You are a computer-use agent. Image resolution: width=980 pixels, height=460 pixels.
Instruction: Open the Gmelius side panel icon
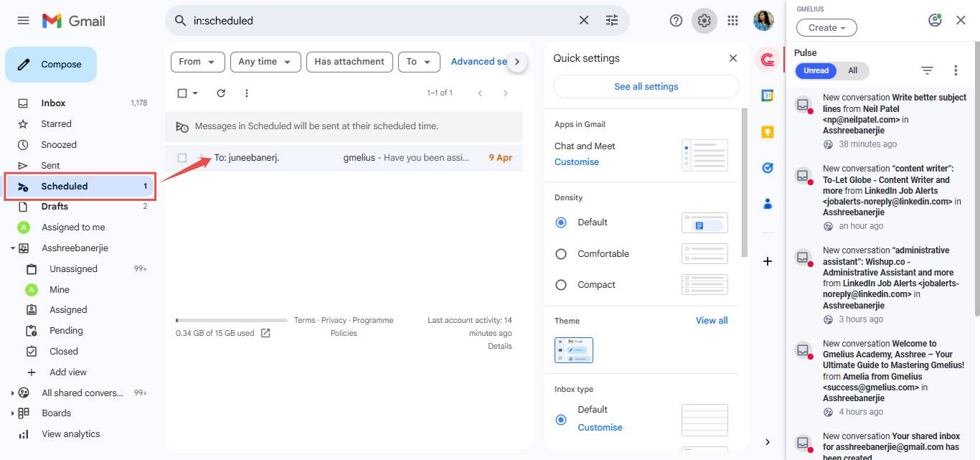[767, 60]
